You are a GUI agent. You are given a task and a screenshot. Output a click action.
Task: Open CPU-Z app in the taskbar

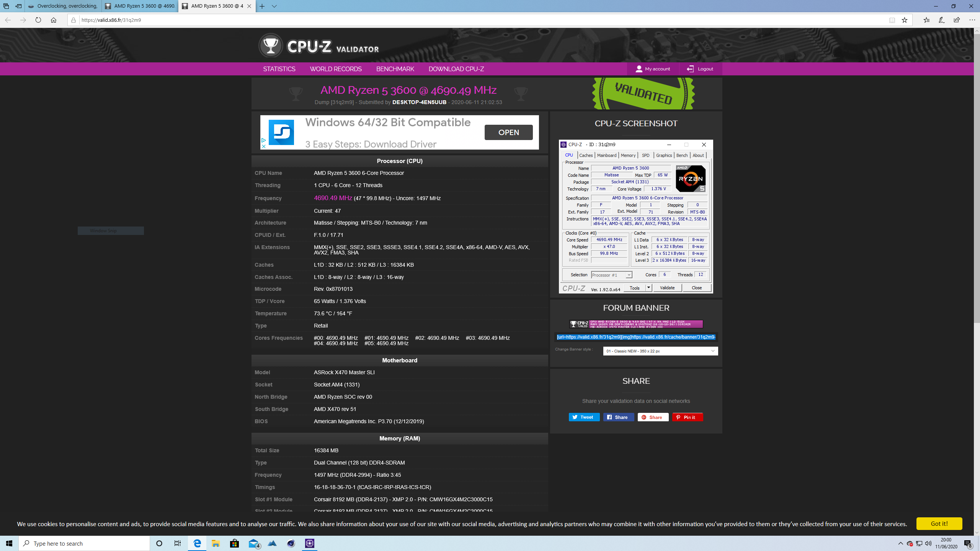pyautogui.click(x=309, y=543)
